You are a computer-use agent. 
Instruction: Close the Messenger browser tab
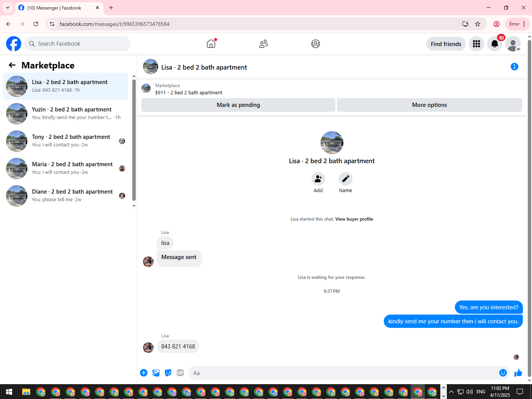[x=97, y=8]
